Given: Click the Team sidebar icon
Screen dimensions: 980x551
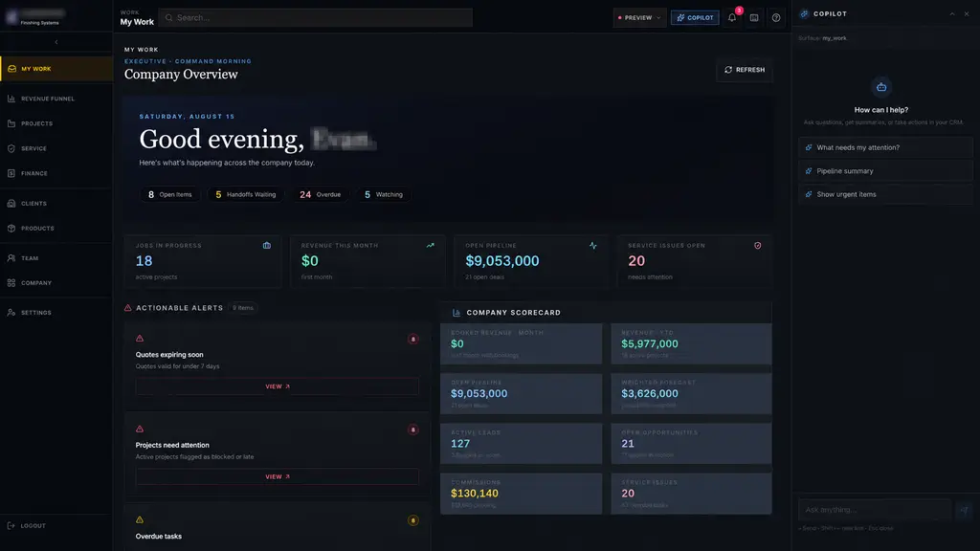Looking at the screenshot, I should tap(11, 258).
